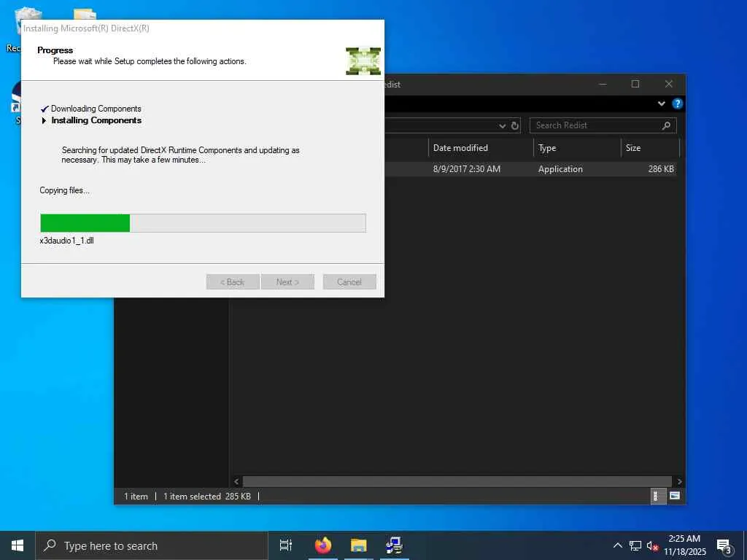Launch Firefox from the taskbar
This screenshot has height=560, width=747.
pos(323,545)
